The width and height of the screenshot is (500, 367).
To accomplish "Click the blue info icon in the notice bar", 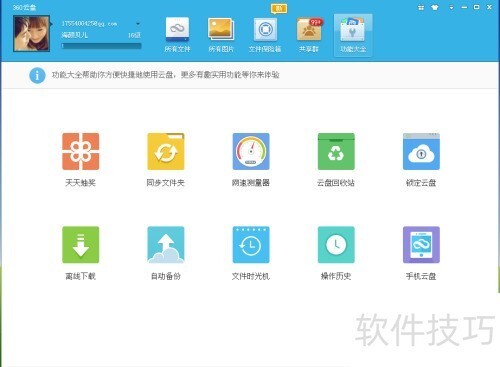I will [37, 75].
